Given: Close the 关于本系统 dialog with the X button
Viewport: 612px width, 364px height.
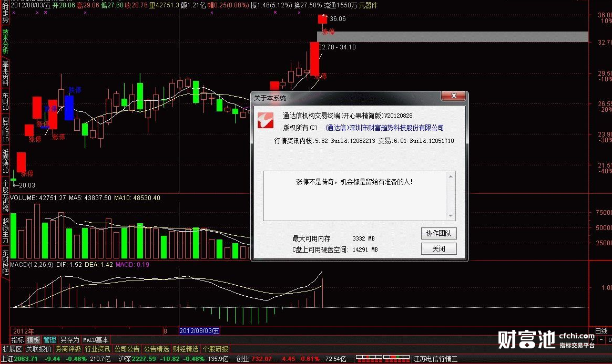Looking at the screenshot, I should [x=453, y=96].
